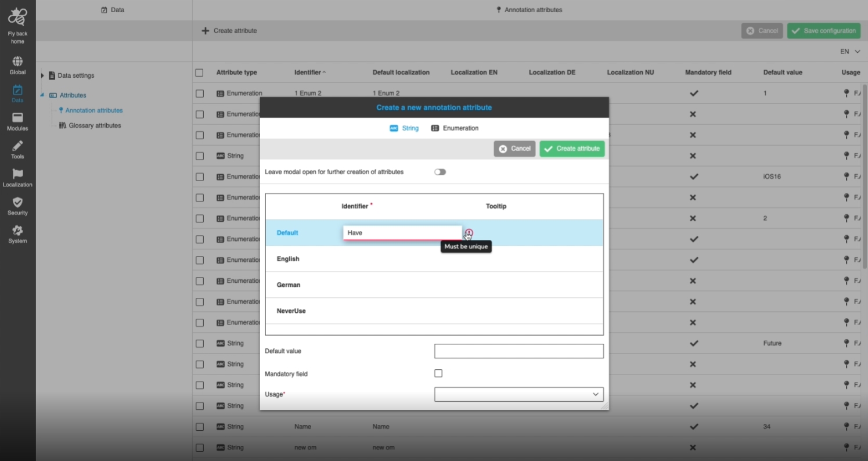868x461 pixels.
Task: Click the Annotation attributes pin icon in tree
Action: coord(61,110)
